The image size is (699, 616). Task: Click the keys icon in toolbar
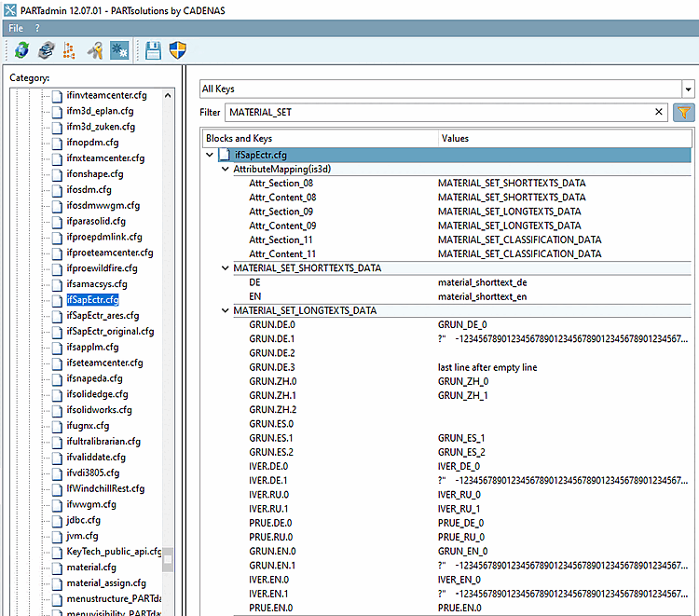(94, 51)
